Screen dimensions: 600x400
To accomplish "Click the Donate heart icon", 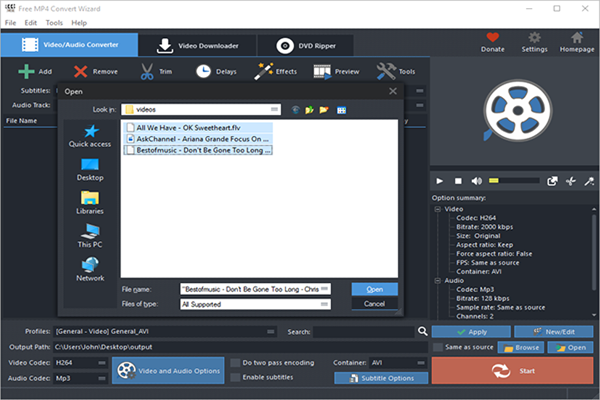I will (x=492, y=40).
